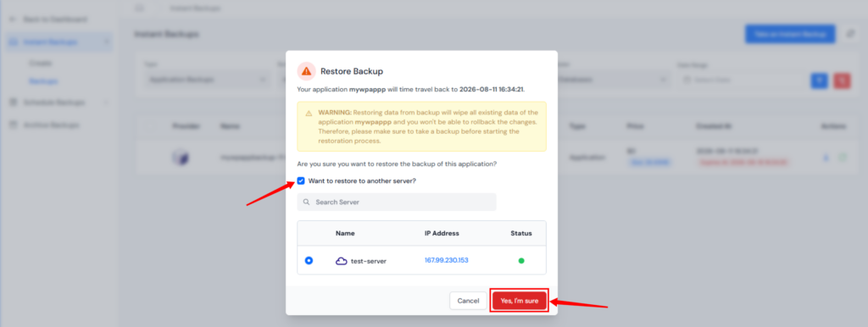Collapse the Instant Backups sidebar chevron
Screen dimensions: 868x327
pos(106,42)
